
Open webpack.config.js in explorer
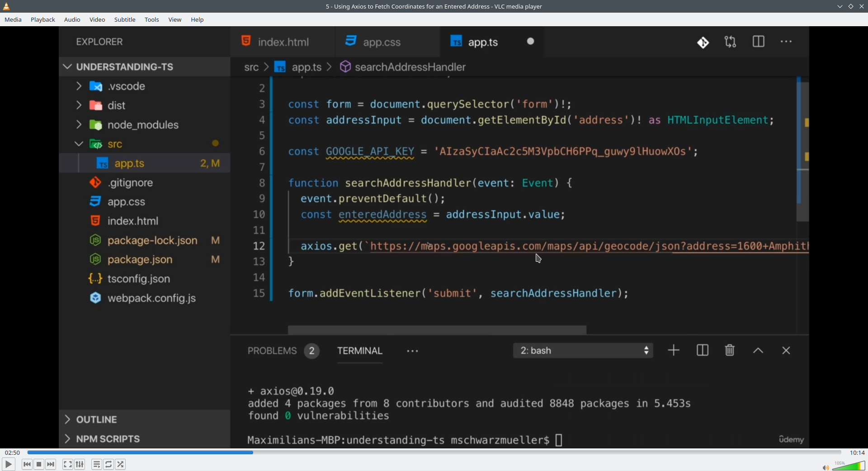click(145, 298)
